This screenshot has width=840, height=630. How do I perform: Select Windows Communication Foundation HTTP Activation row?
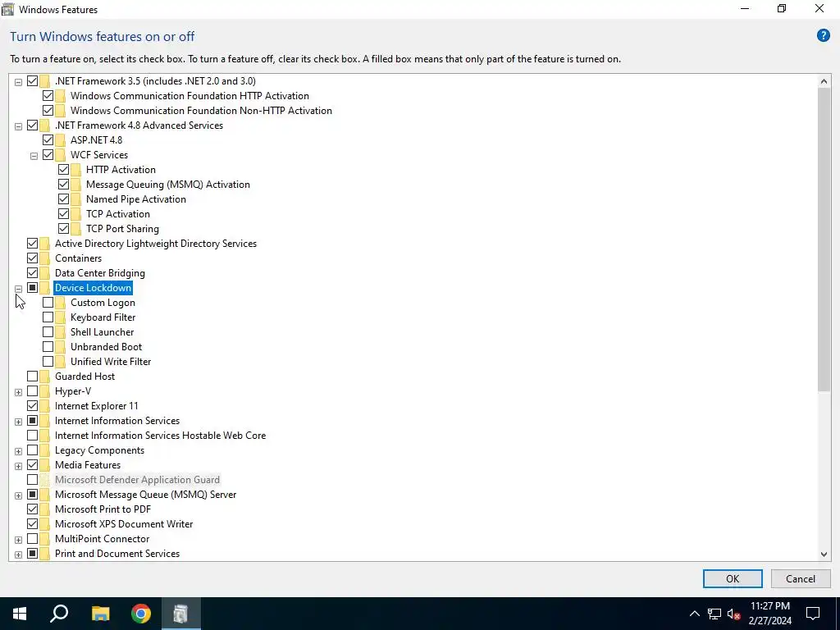tap(189, 96)
